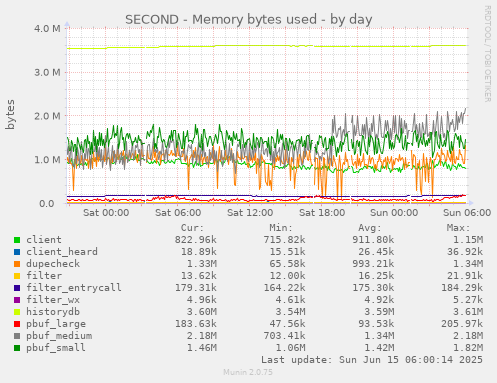The image size is (497, 383).
Task: Click the filter yellow legend swatch
Action: tap(17, 276)
